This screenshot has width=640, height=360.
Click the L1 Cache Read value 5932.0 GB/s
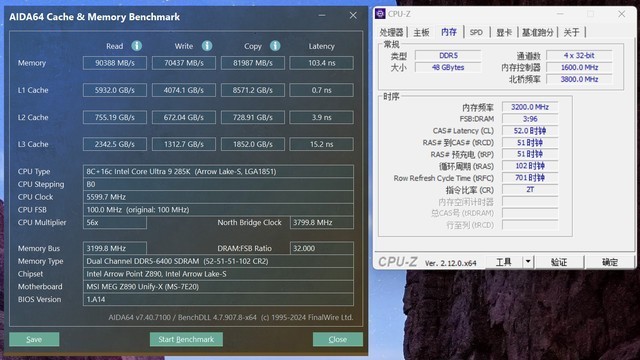(115, 90)
